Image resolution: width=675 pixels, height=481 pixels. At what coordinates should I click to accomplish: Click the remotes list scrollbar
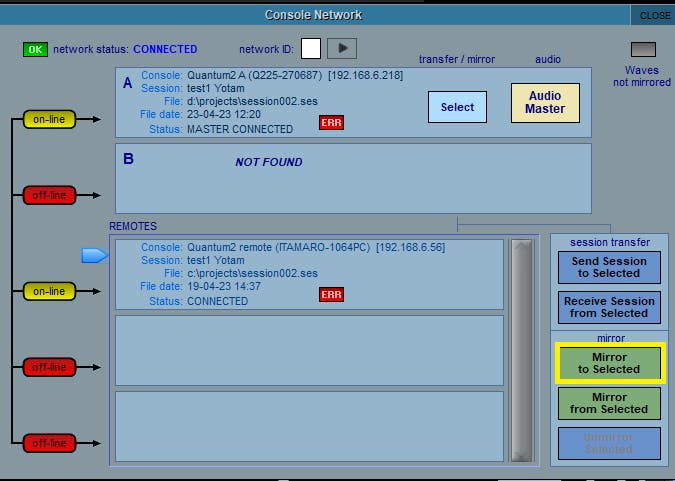pos(521,350)
